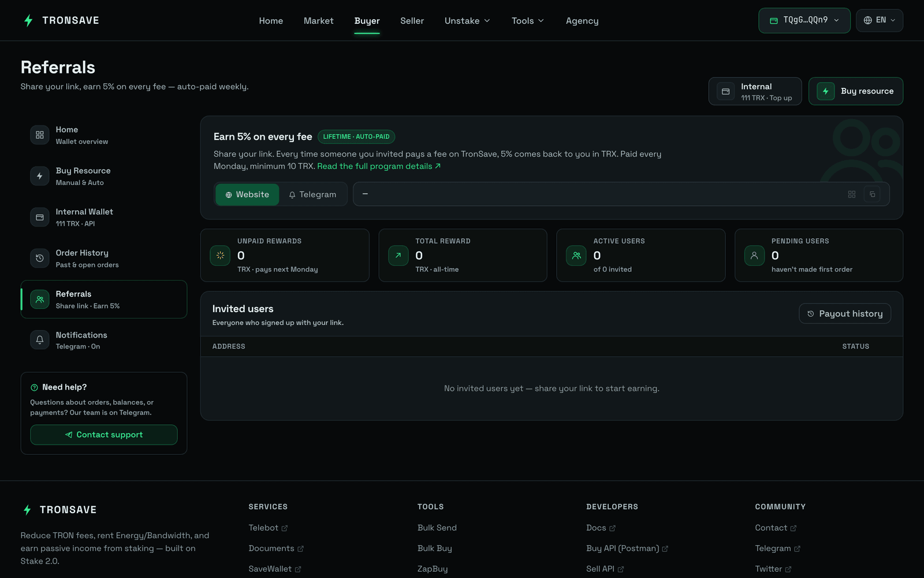
Task: Open the Market nav tab
Action: point(319,21)
